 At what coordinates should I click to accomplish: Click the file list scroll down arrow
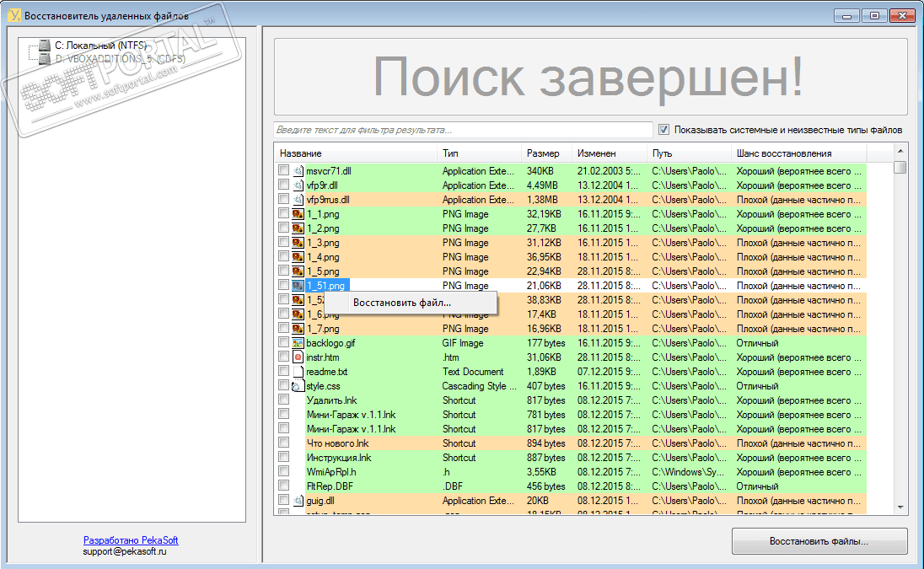click(900, 507)
